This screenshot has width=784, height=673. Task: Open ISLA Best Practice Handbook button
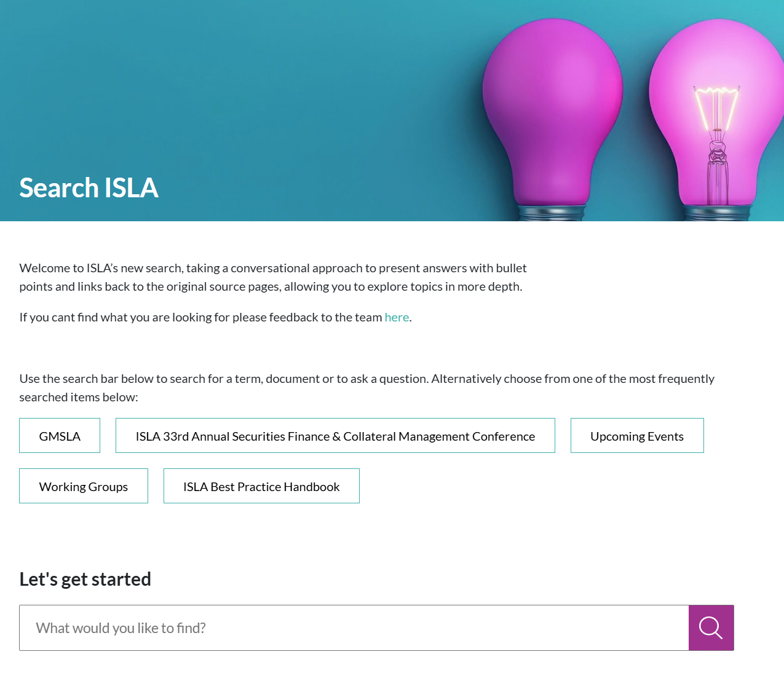[261, 486]
